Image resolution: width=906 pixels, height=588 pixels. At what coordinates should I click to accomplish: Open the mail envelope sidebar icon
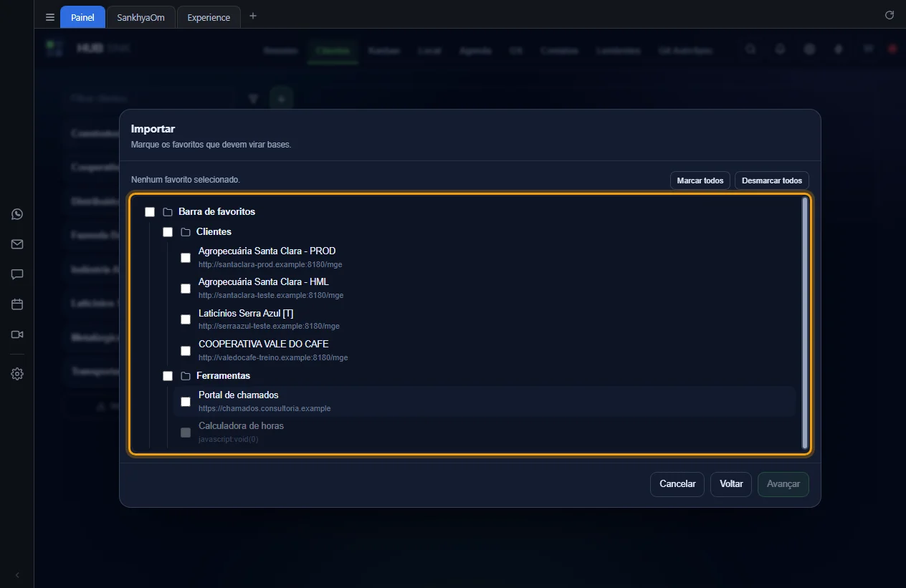17,244
